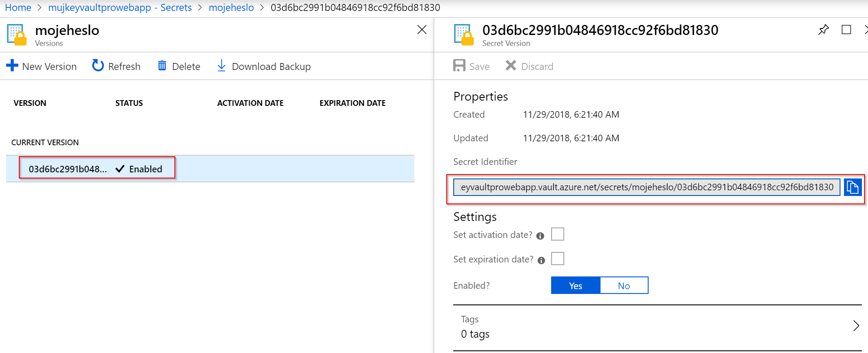This screenshot has width=868, height=353.
Task: Click the New Version plus icon
Action: click(12, 66)
